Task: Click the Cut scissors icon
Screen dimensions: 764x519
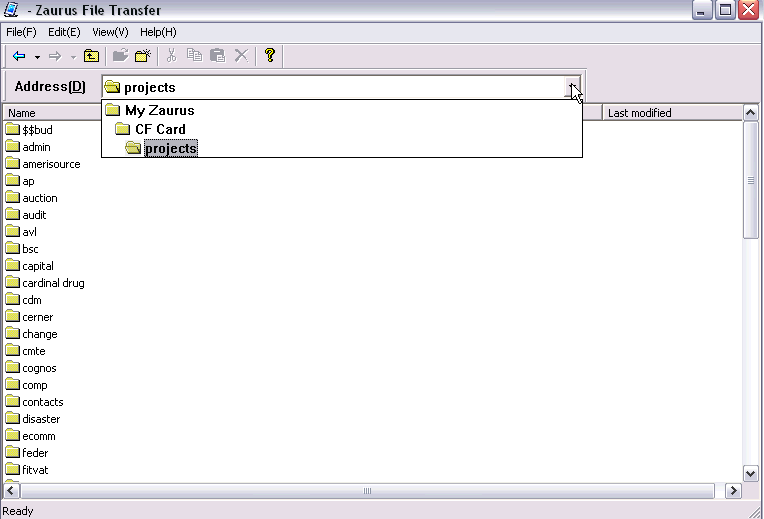Action: 171,56
